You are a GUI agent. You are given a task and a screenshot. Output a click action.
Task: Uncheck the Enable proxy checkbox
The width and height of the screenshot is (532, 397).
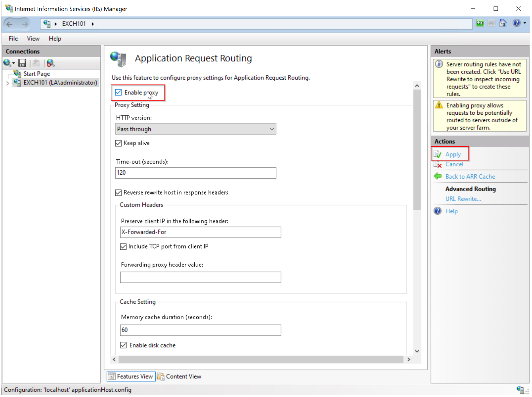tap(118, 92)
